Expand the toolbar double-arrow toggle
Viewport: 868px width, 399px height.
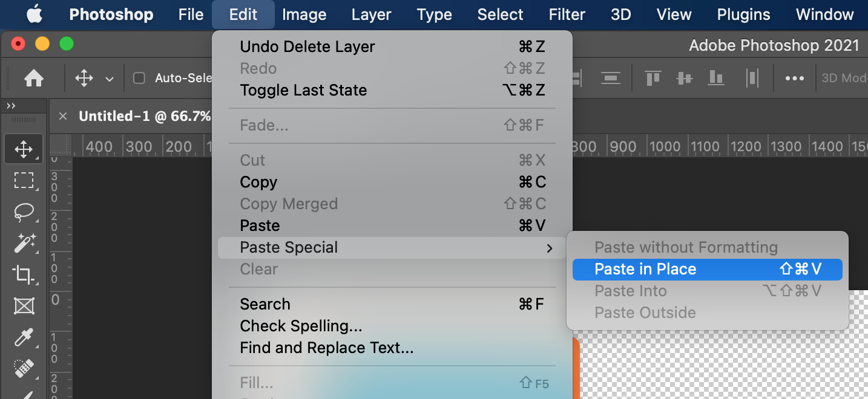coord(12,106)
